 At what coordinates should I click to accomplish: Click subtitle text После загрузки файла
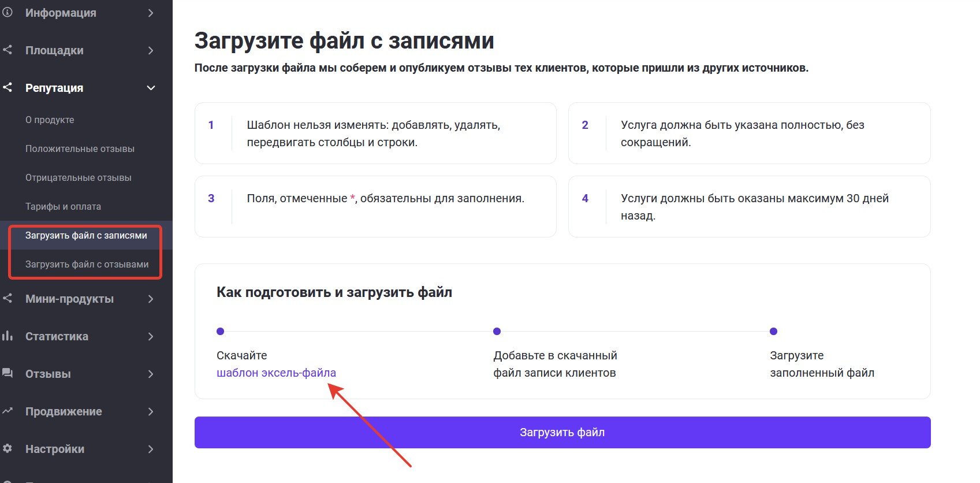pos(501,68)
